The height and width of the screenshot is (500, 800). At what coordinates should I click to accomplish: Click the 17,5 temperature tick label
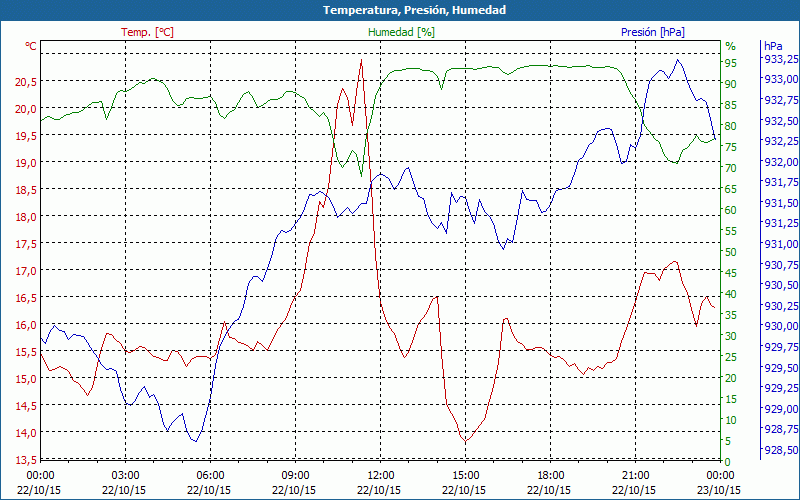click(27, 243)
